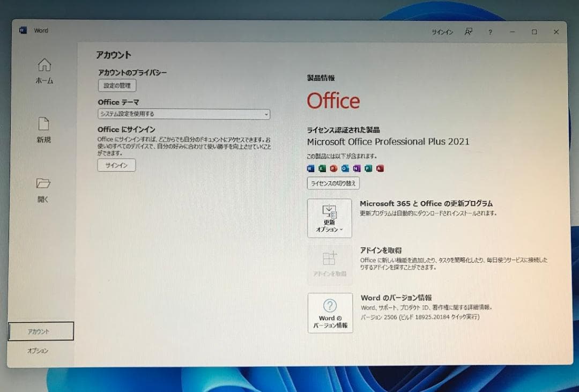Viewport: 579px width, 392px height.
Task: Select the OneNote icon in product row
Action: 357,168
